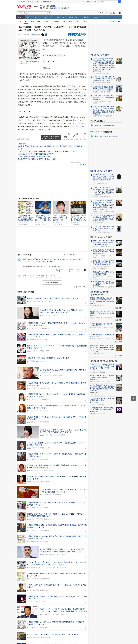The width and height of the screenshot is (138, 644).
Task: Click the ウェブ検索 input field
Action: pyautogui.click(x=108, y=2)
